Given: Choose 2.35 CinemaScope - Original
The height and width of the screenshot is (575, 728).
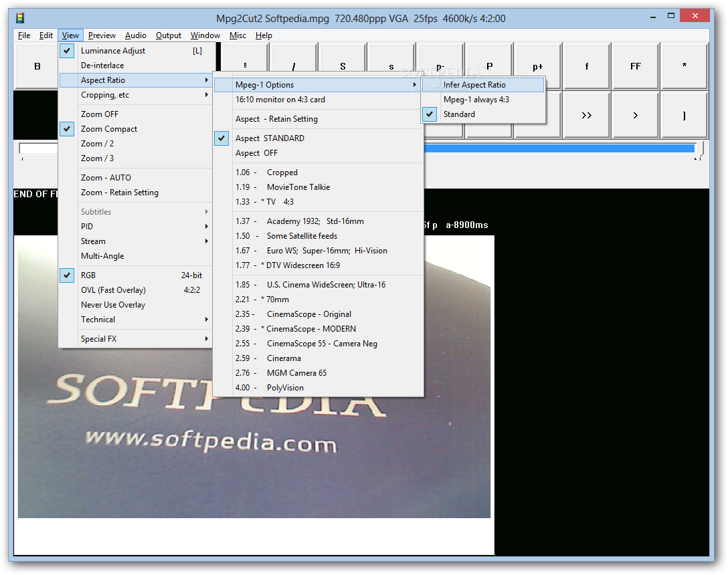Looking at the screenshot, I should pos(318,314).
